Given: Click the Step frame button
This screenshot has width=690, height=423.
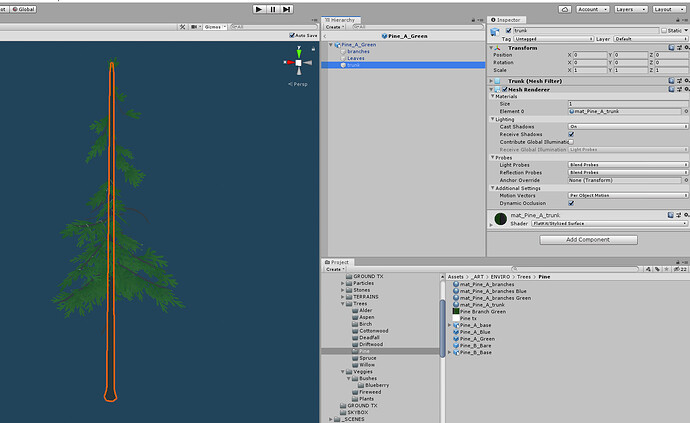Looking at the screenshot, I should tap(287, 8).
